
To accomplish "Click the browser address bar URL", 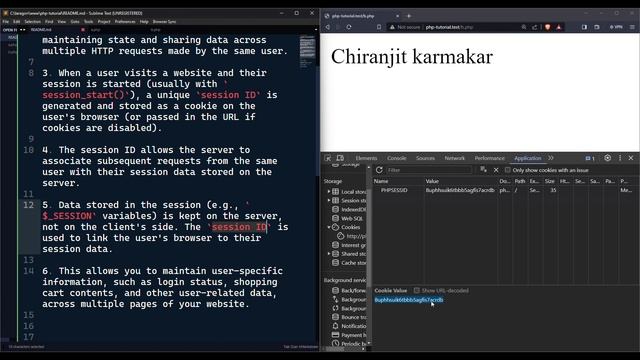I will tap(449, 27).
